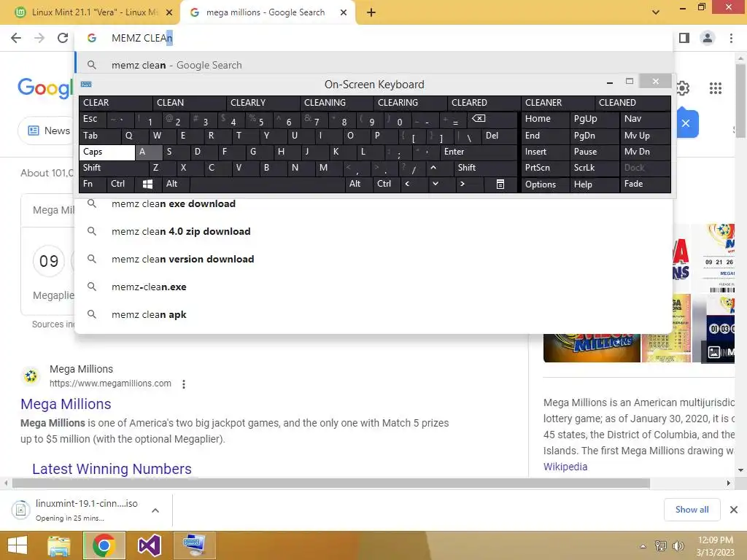Tap the Windows logo key on the on-screen keyboard

147,184
